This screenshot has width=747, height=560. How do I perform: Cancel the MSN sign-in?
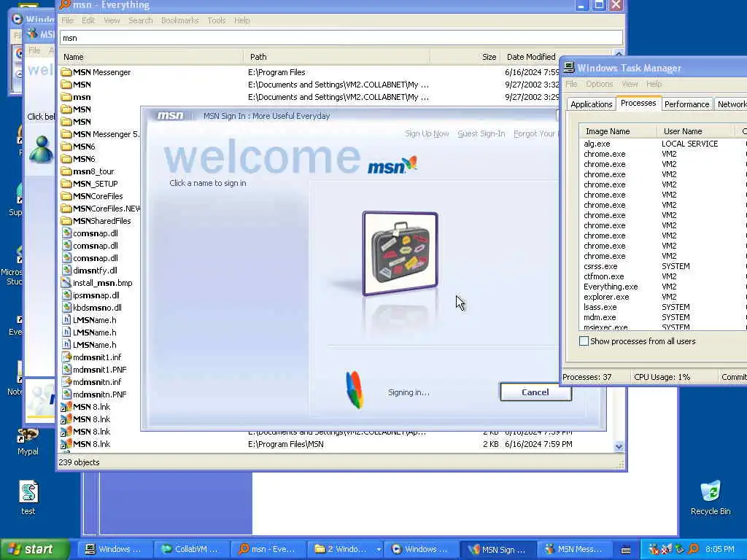535,392
